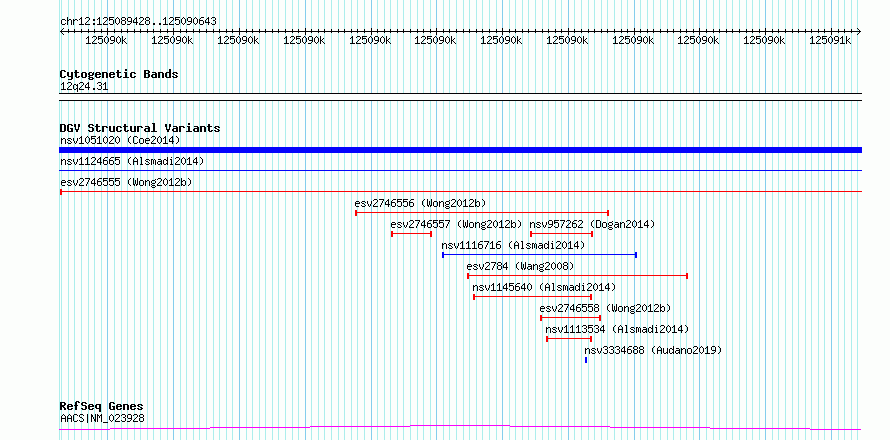Select the red esv2746556 variant bar
Screen dimensions: 890x440
[x=482, y=213]
